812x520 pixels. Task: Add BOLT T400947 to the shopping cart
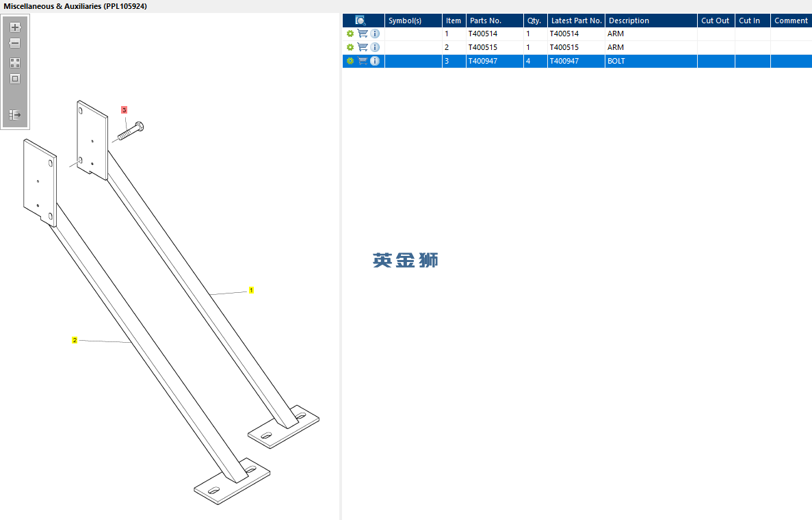(363, 61)
